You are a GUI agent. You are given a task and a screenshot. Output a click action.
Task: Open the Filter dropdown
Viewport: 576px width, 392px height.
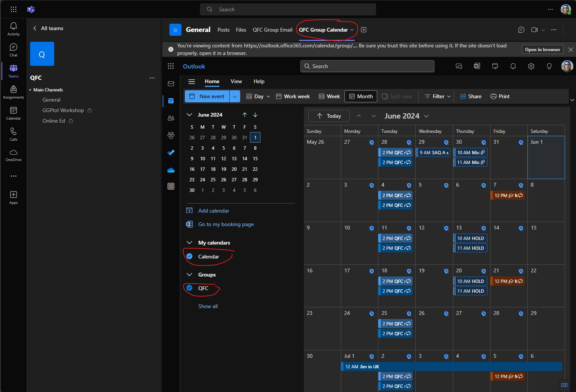438,96
